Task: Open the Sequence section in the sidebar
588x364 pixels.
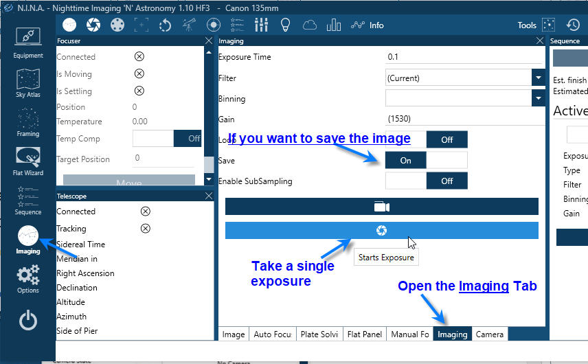Action: 27,201
